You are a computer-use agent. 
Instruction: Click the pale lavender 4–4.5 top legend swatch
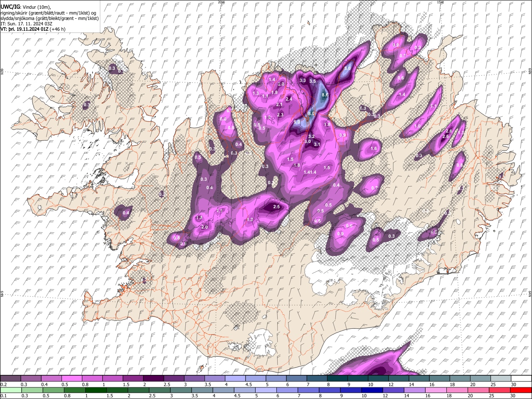(235, 378)
